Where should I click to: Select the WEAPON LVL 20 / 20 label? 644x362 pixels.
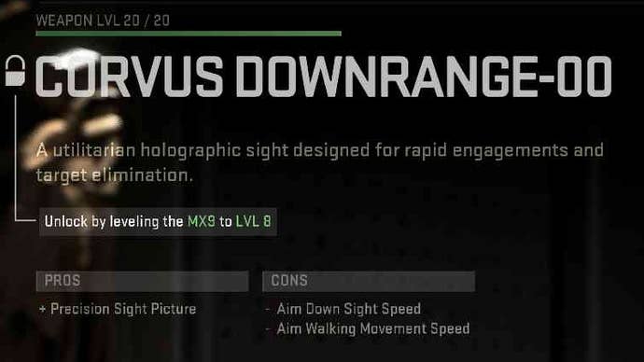pos(103,21)
